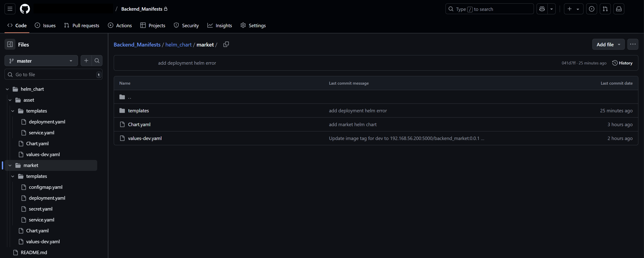Open latest commit message add deployment helm error
The width and height of the screenshot is (644, 258).
point(187,63)
